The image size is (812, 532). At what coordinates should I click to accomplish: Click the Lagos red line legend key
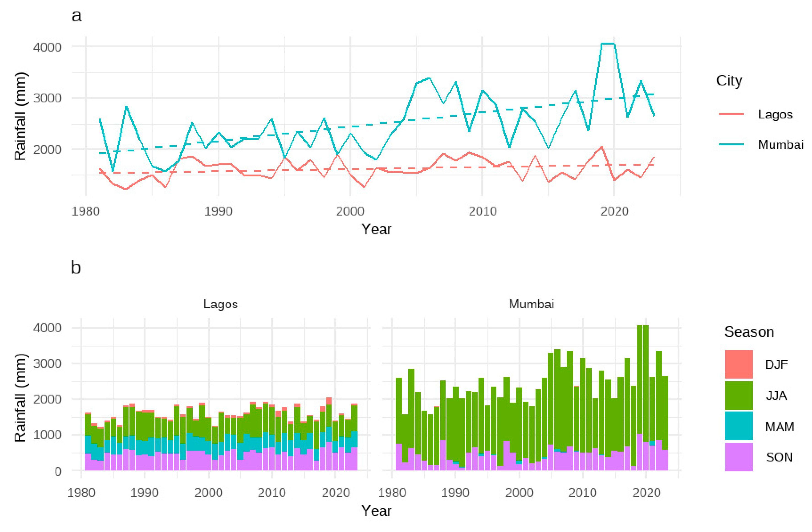click(731, 114)
